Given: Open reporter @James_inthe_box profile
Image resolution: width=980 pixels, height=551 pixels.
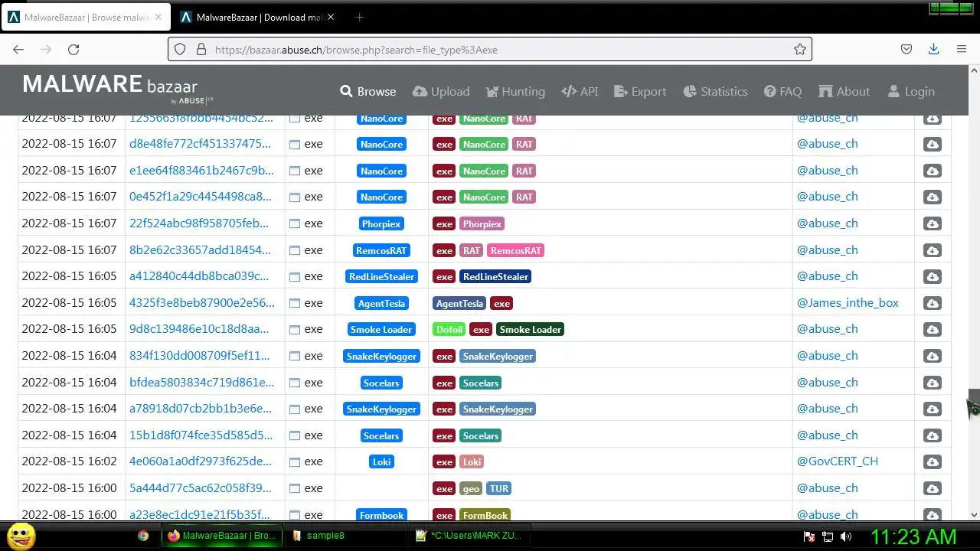Looking at the screenshot, I should [848, 303].
